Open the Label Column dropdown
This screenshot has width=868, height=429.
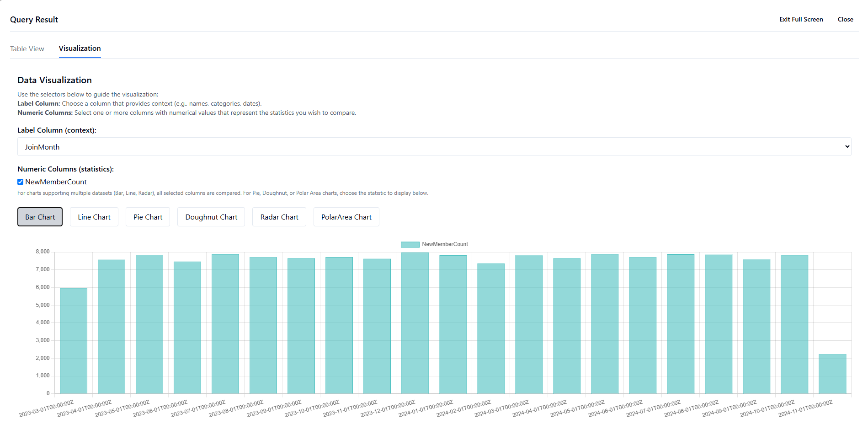[433, 147]
